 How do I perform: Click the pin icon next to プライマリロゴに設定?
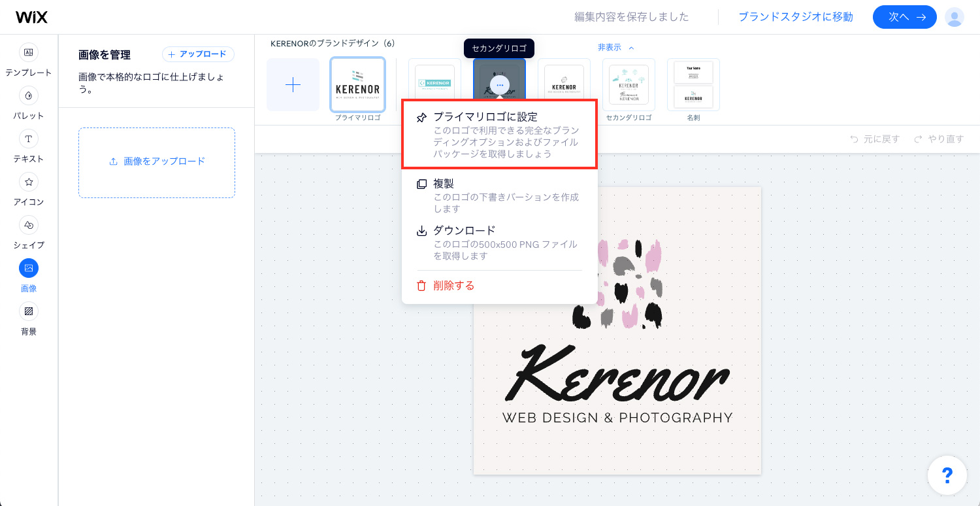(422, 118)
